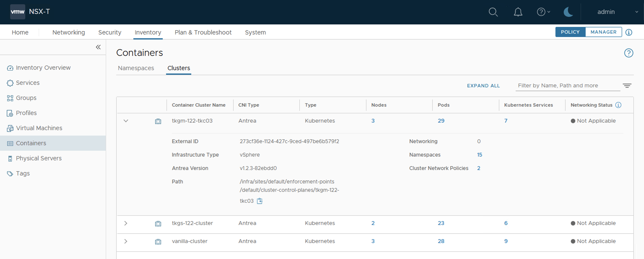Open Groups in the sidebar

coord(53,98)
